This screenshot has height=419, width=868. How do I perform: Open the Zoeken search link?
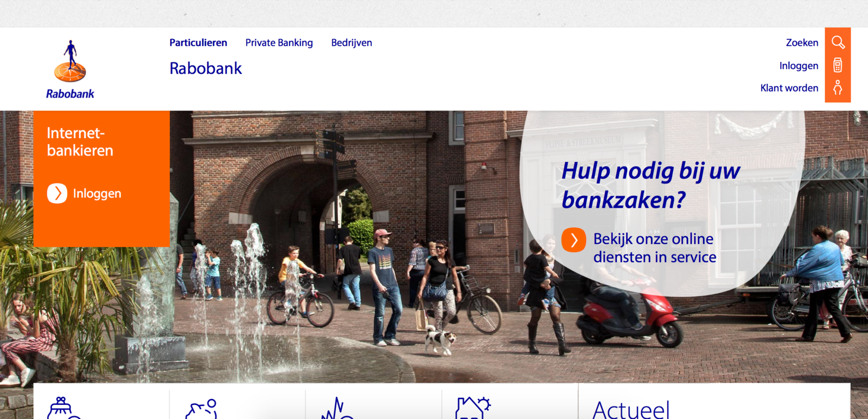(x=802, y=42)
